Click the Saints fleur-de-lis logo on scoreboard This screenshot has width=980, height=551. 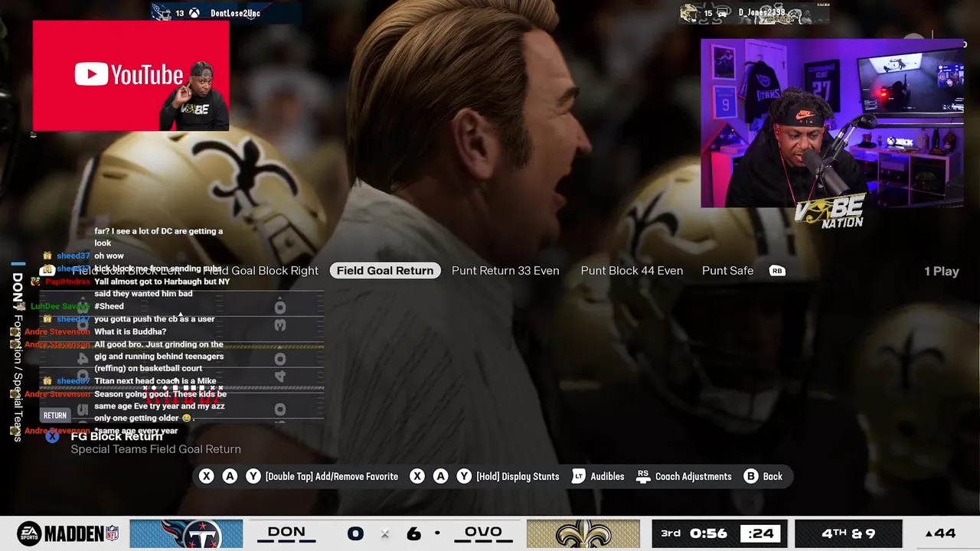583,533
